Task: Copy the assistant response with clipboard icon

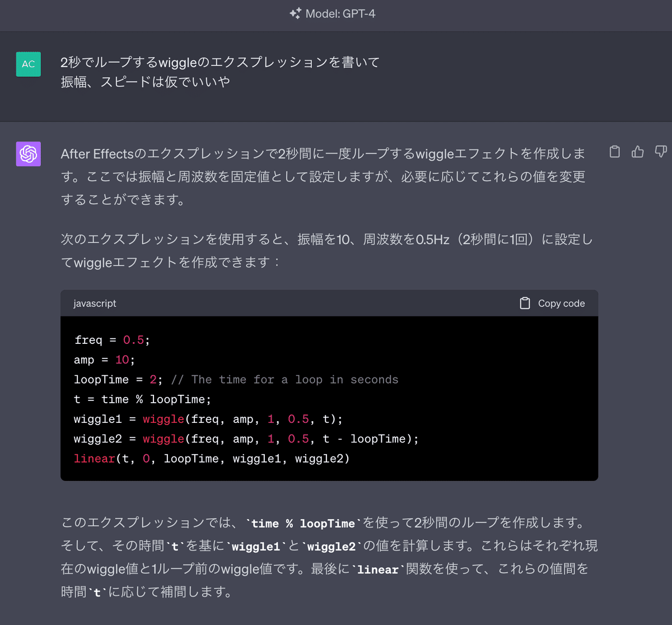Action: [x=614, y=152]
